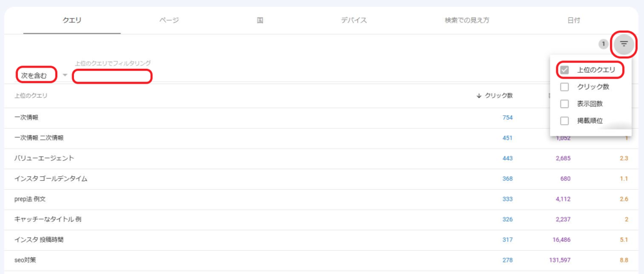
Task: Select the デバイス tab
Action: 354,20
